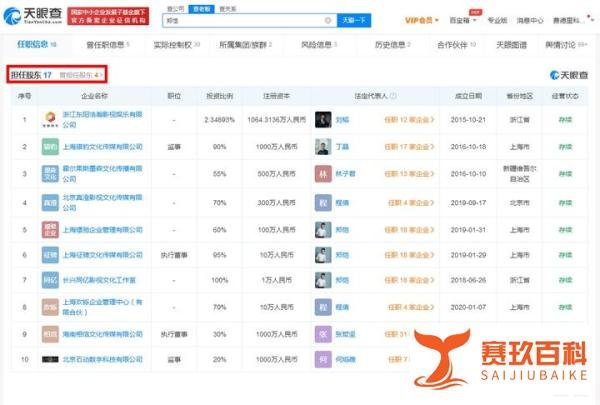This screenshot has width=600, height=405.
Task: Open the 数字科技有限公司 link in row 10
Action: (x=102, y=359)
